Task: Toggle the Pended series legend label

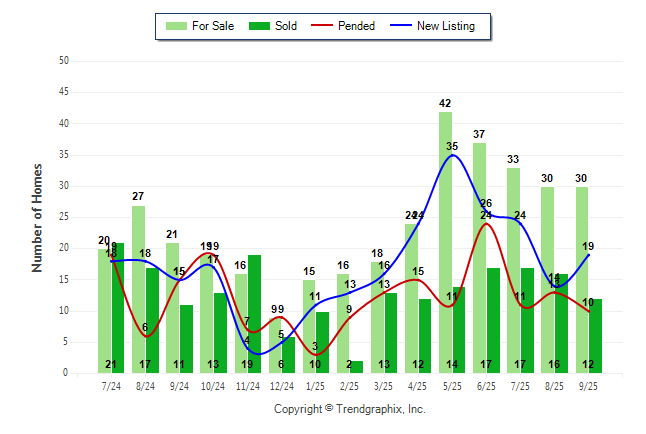Action: pyautogui.click(x=357, y=26)
